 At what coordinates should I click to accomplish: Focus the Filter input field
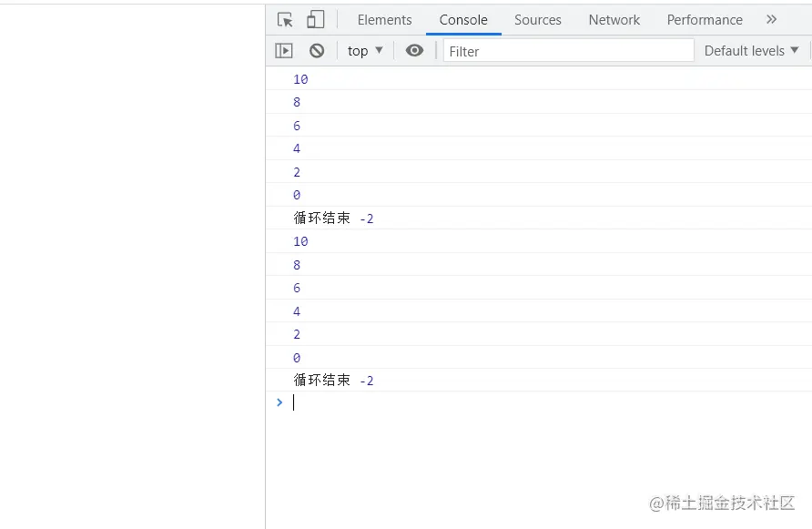pos(568,51)
